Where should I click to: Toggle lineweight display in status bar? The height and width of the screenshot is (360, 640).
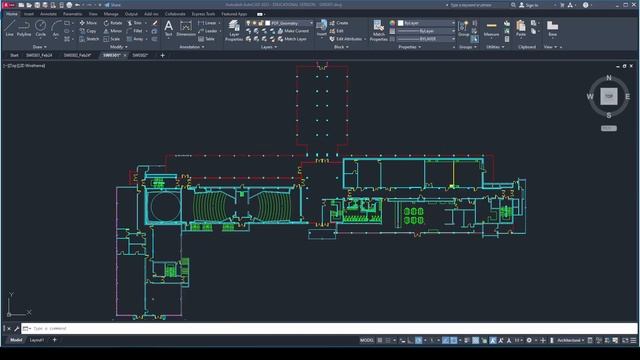point(467,340)
